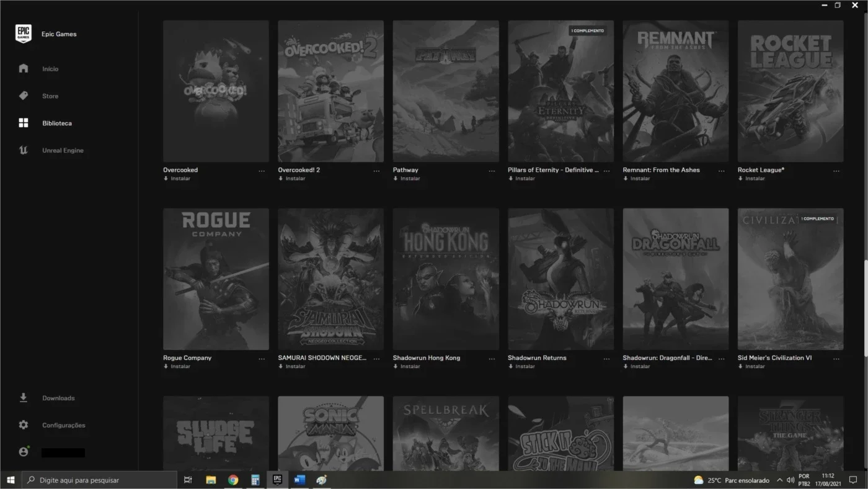868x489 pixels.
Task: Open the three-dot menu for Rocket League
Action: tap(836, 171)
